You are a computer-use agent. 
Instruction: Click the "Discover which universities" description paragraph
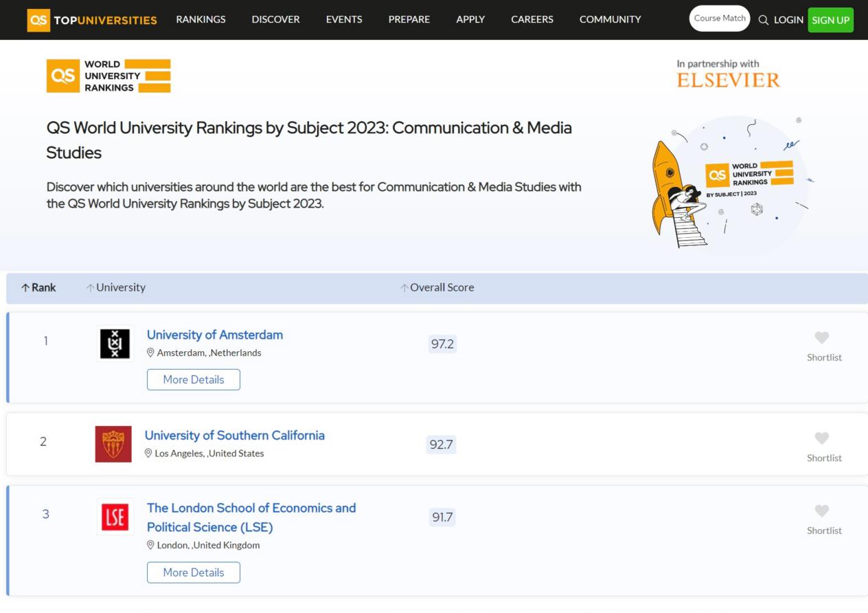[314, 195]
